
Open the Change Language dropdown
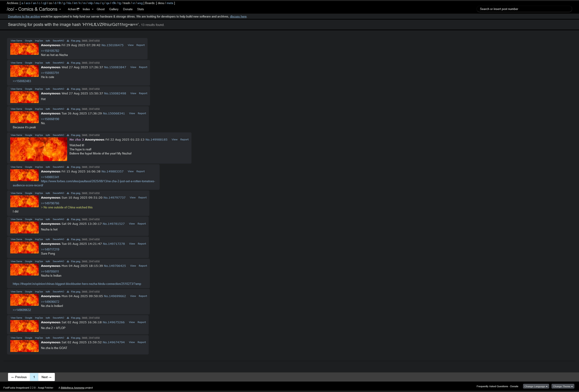pyautogui.click(x=536, y=386)
